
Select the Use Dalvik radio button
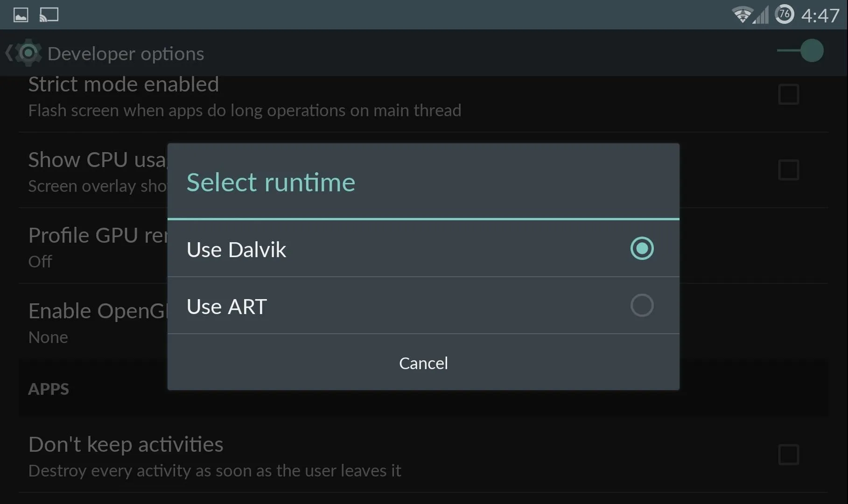click(642, 248)
